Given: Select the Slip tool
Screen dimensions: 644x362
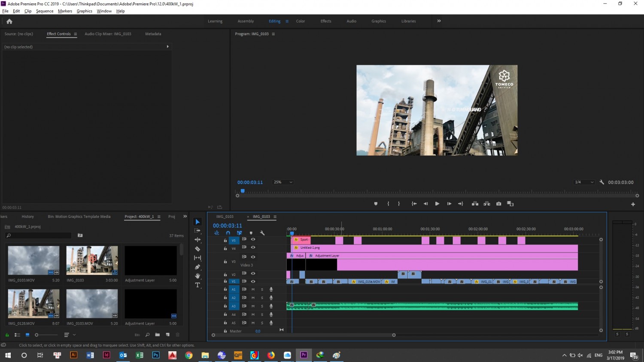Looking at the screenshot, I should pyautogui.click(x=197, y=258).
